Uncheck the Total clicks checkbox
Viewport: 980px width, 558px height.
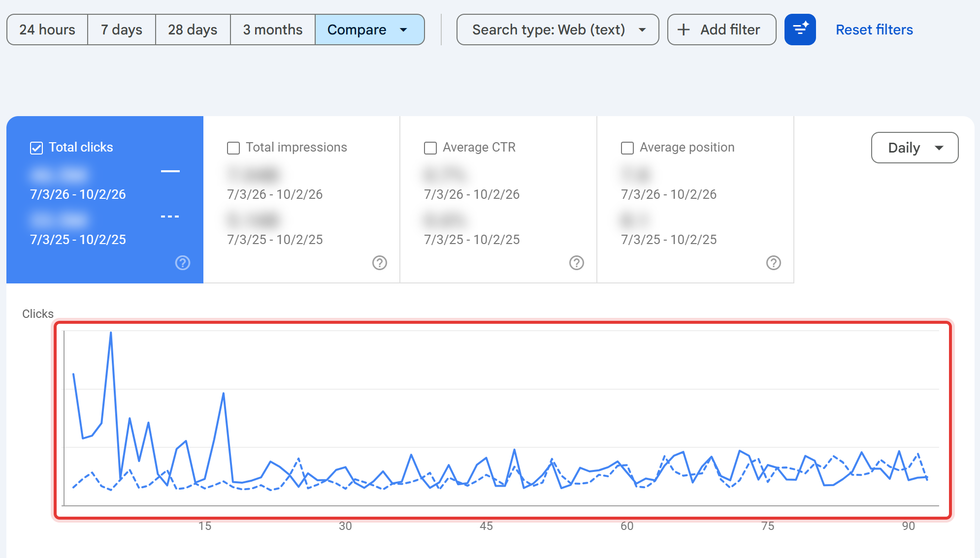pos(36,148)
